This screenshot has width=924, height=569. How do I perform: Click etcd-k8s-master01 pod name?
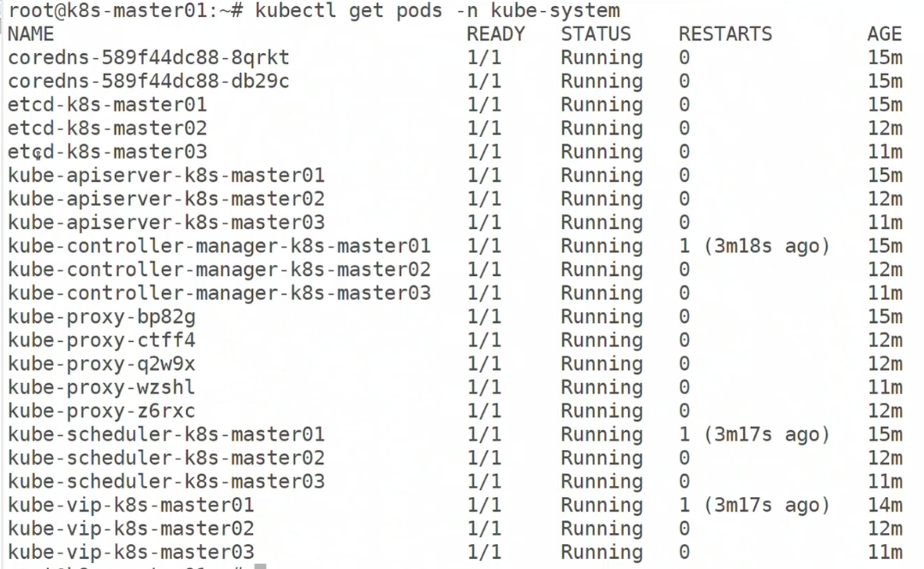107,105
